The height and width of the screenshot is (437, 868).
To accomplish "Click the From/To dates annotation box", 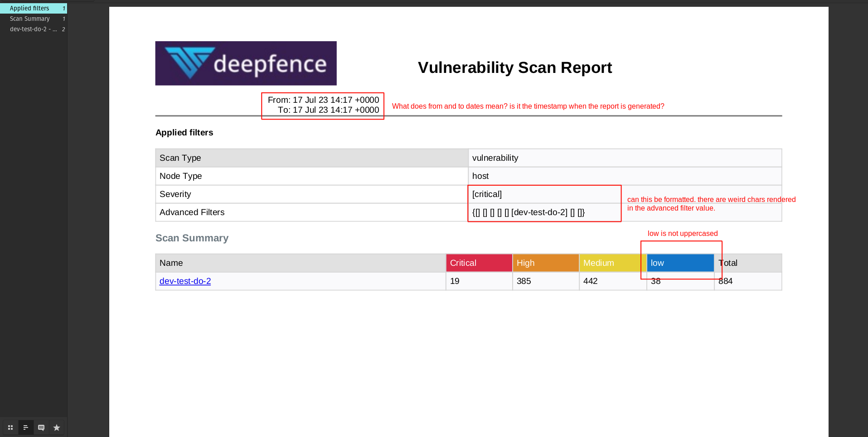I will click(x=322, y=106).
